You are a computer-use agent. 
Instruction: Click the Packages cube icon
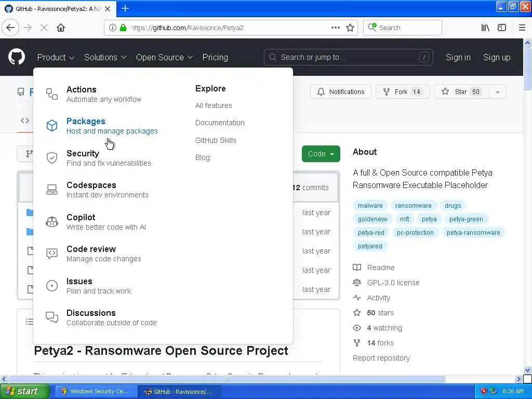coord(52,126)
